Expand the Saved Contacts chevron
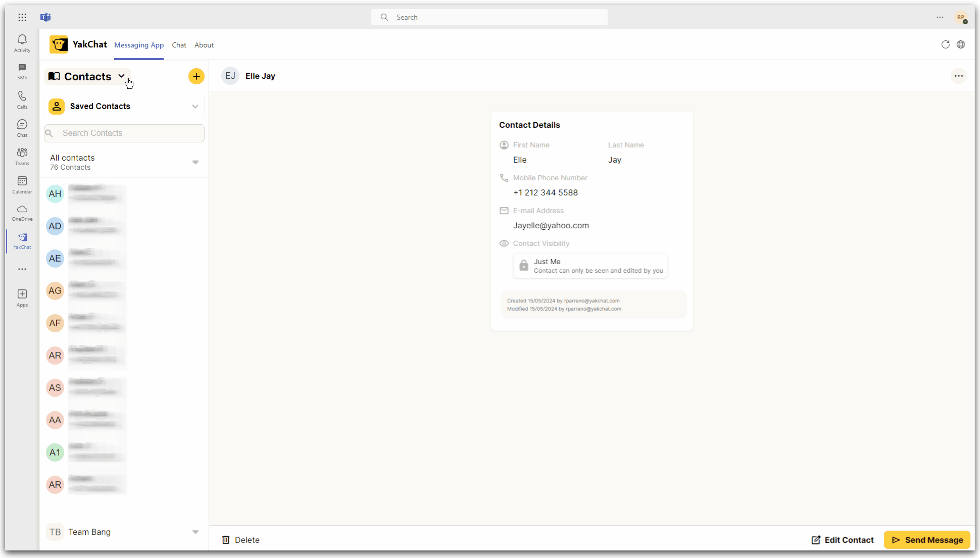980x558 pixels. pyautogui.click(x=195, y=106)
